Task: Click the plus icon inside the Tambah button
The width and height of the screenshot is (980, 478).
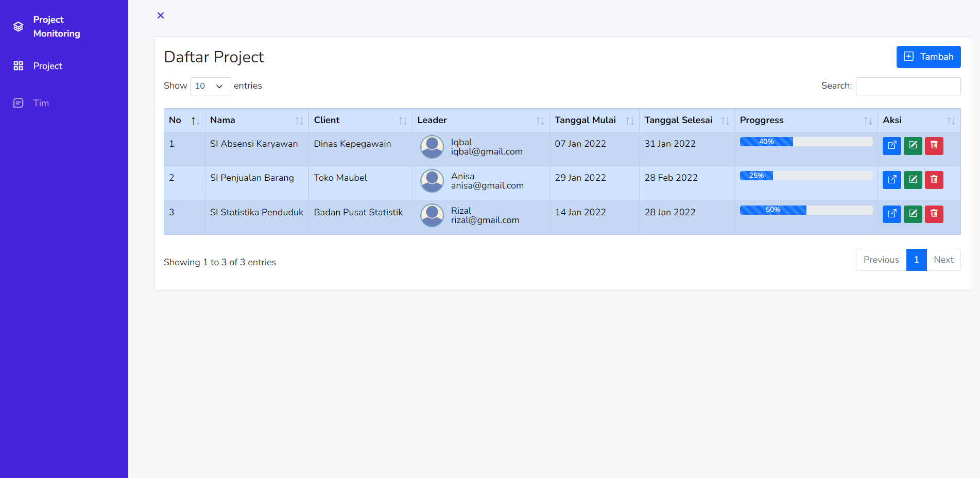Action: click(x=908, y=57)
